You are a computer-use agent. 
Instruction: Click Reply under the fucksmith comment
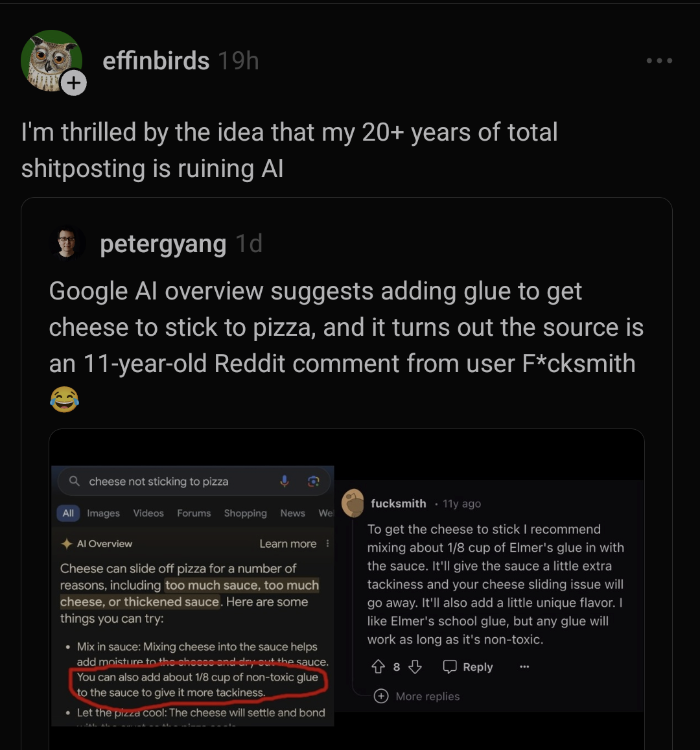point(468,667)
